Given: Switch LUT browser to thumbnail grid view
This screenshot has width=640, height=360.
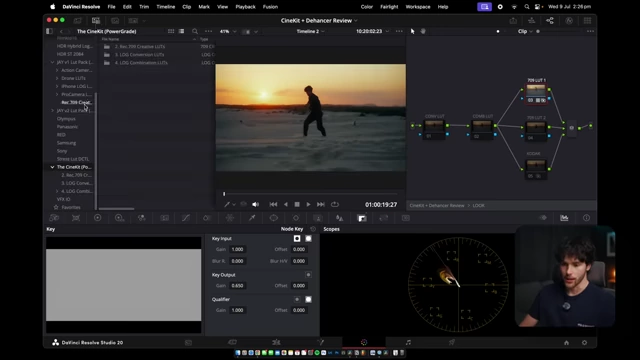Looking at the screenshot, I should (x=171, y=31).
